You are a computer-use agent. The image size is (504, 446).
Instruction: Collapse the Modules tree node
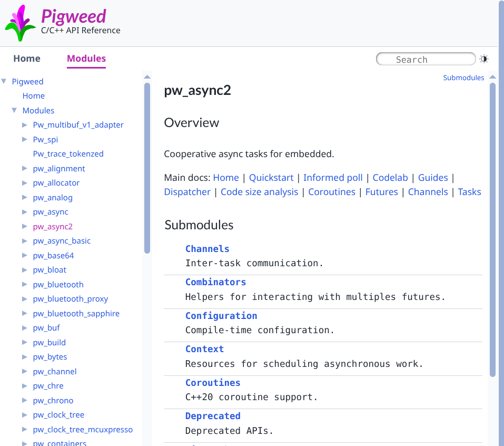click(14, 110)
